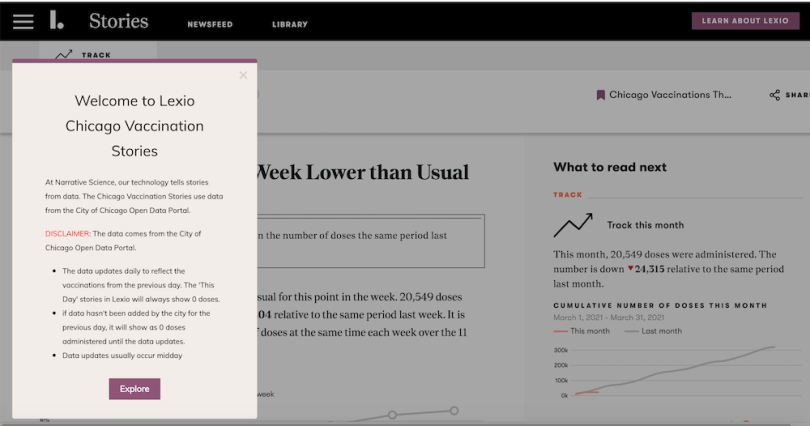Click the Learn About Lexio button
The height and width of the screenshot is (426, 810).
coord(745,21)
